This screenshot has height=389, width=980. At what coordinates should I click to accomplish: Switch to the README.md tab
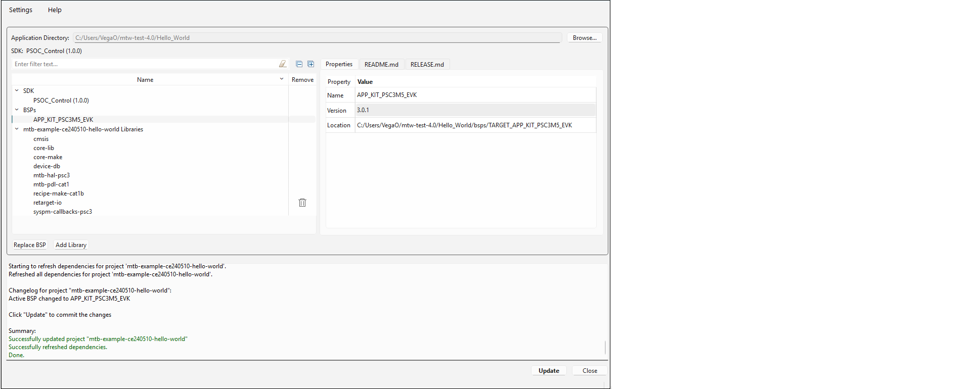[381, 64]
